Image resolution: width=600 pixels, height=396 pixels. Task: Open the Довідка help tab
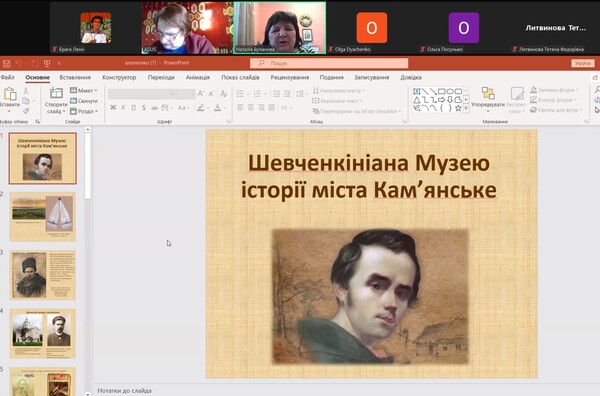(411, 77)
